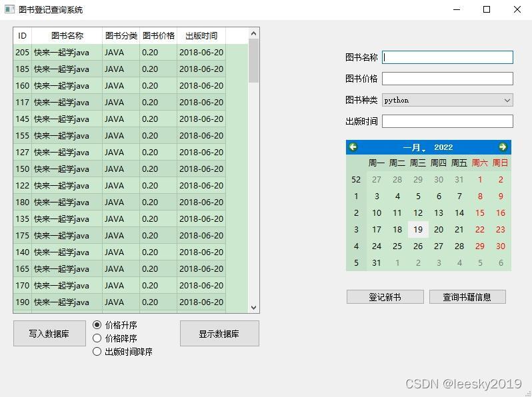Select table row with ID 122

click(x=119, y=185)
